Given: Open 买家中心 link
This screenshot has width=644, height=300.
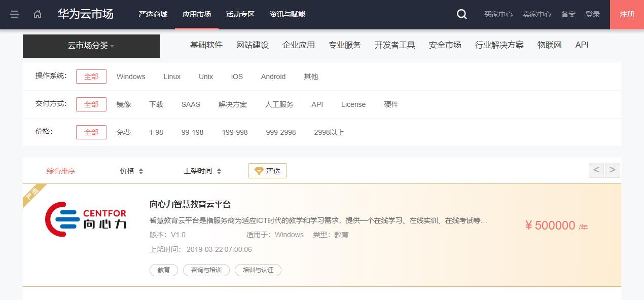Looking at the screenshot, I should tap(498, 14).
